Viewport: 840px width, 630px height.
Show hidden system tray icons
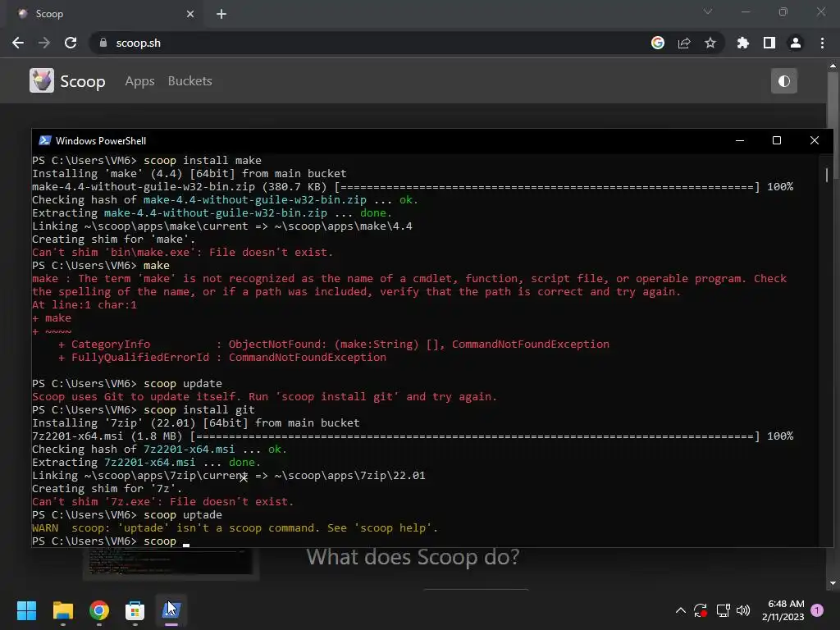680,610
